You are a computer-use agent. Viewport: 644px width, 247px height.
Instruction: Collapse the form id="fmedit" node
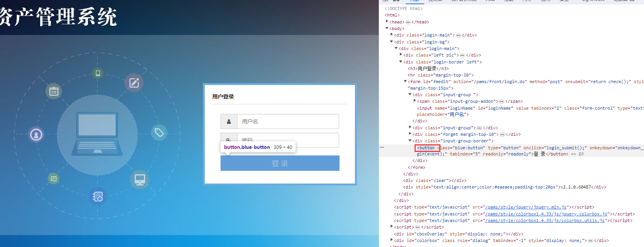click(x=405, y=81)
